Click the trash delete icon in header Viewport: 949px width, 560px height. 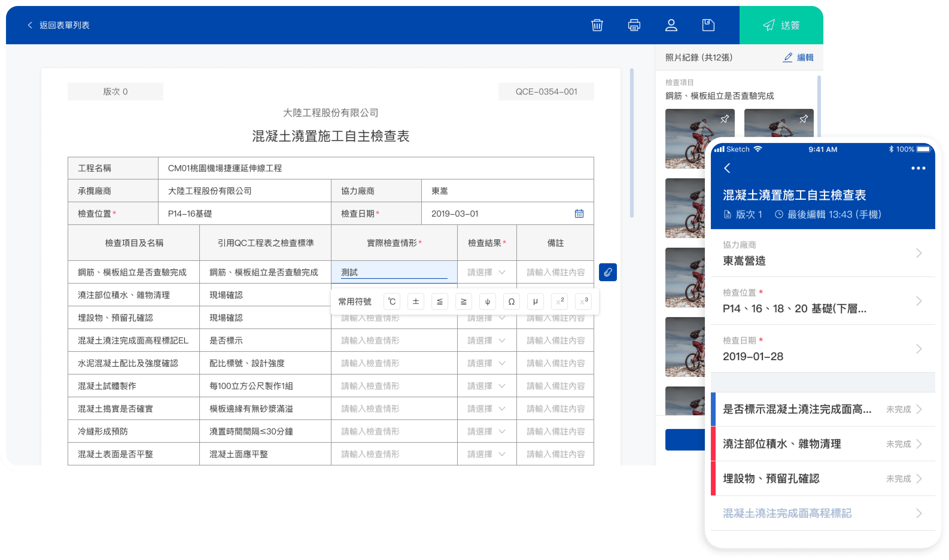pos(597,25)
